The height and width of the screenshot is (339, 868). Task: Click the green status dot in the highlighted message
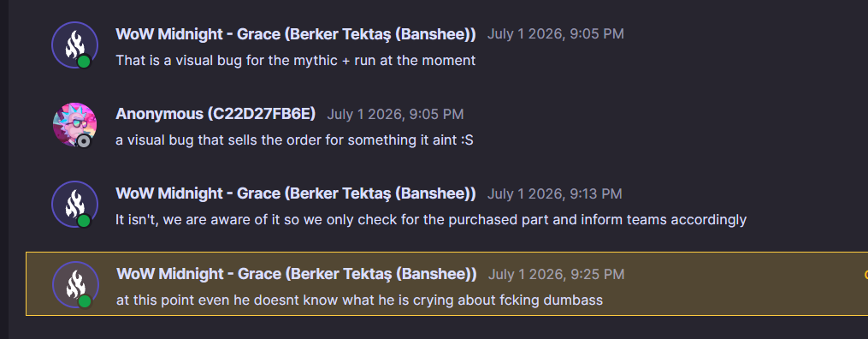point(85,301)
